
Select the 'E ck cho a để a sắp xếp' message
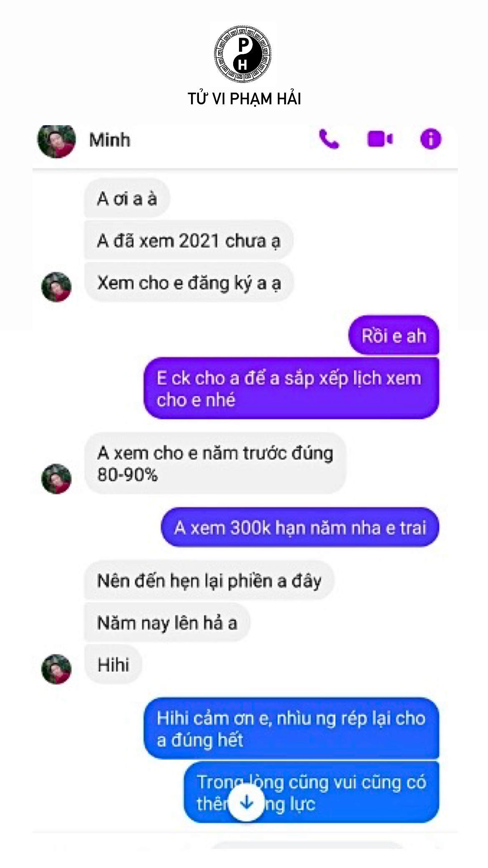tap(292, 388)
